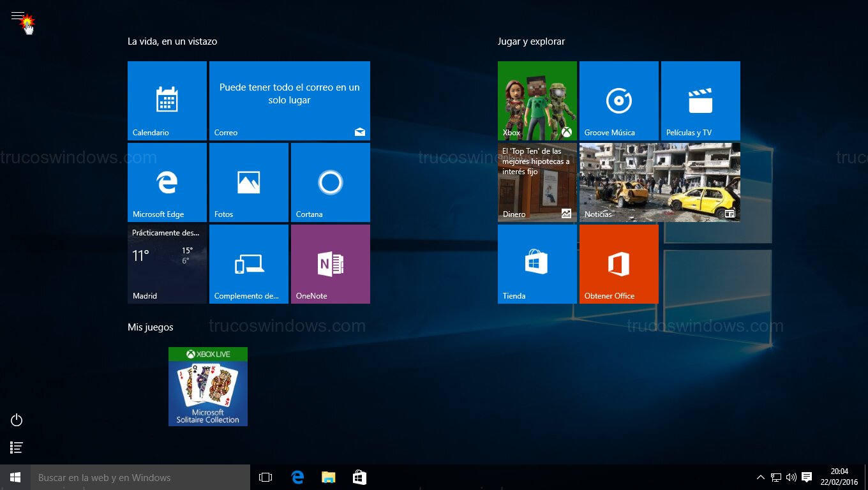Click the Buscar search box
868x490 pixels.
pyautogui.click(x=128, y=477)
